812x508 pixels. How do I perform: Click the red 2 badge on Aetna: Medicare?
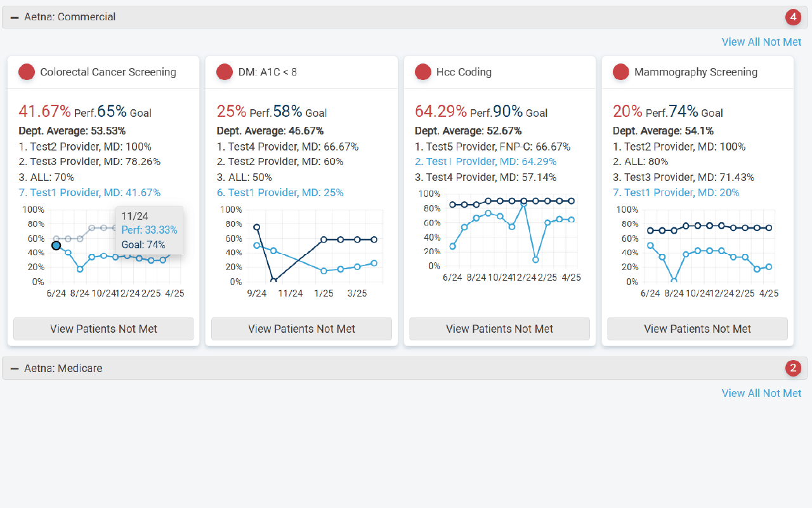pyautogui.click(x=793, y=368)
